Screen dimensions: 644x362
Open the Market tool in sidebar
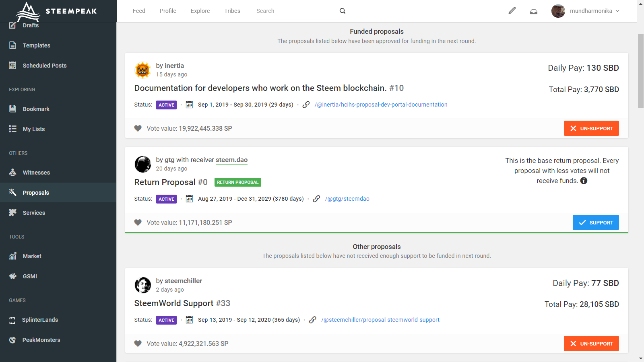(32, 256)
